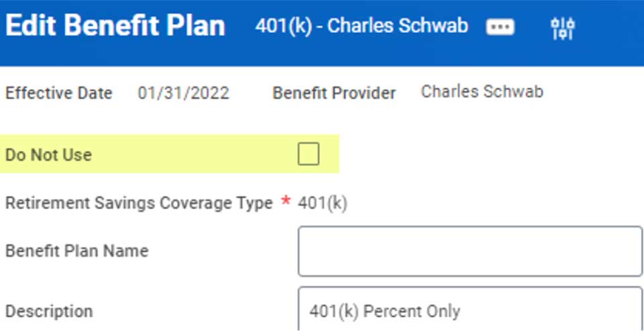This screenshot has height=331, width=644.
Task: Click the Benefit Plan Name label
Action: pyautogui.click(x=76, y=251)
